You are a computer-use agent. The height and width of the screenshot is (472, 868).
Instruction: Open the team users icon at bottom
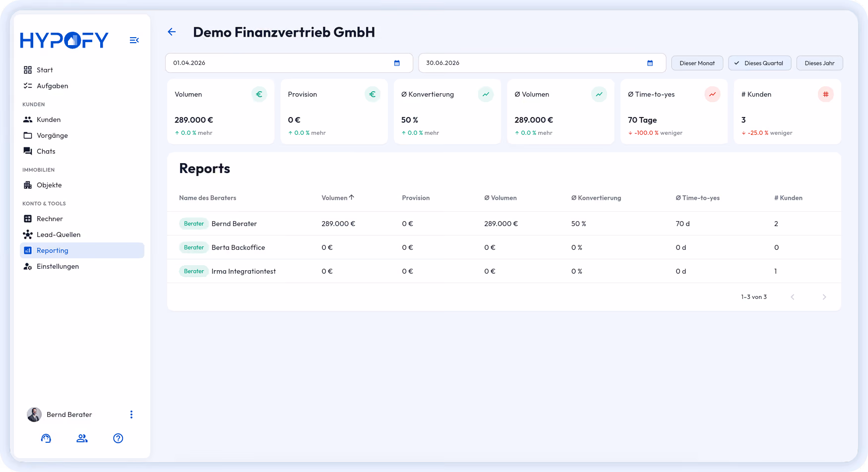(x=82, y=438)
